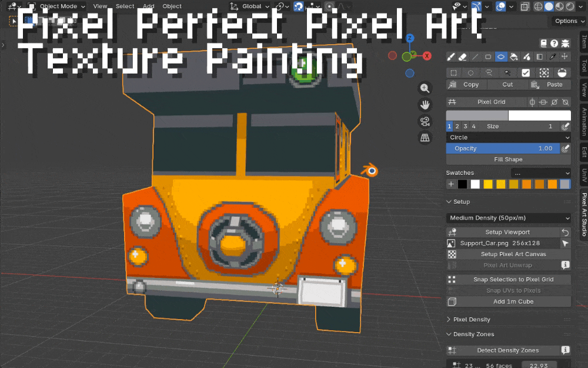The height and width of the screenshot is (368, 588).
Task: Choose the circular marquee selection tool
Action: pos(470,73)
